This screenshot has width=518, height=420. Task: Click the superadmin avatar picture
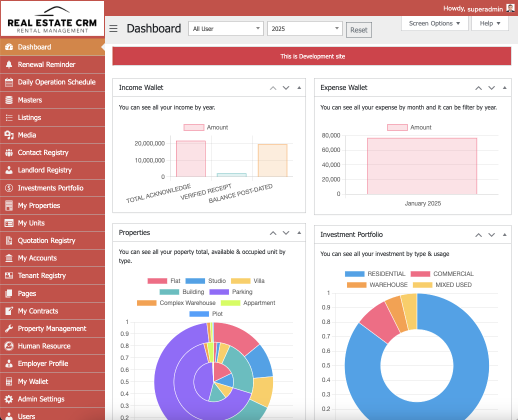(x=510, y=8)
